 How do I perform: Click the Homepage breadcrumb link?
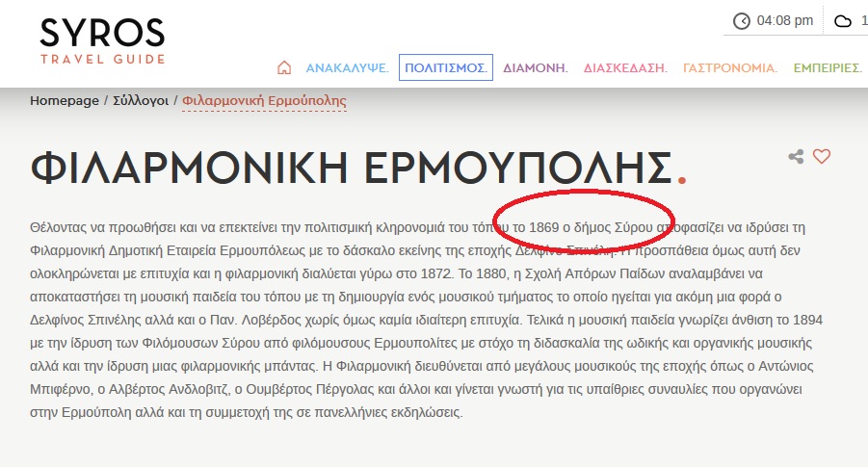[x=65, y=101]
